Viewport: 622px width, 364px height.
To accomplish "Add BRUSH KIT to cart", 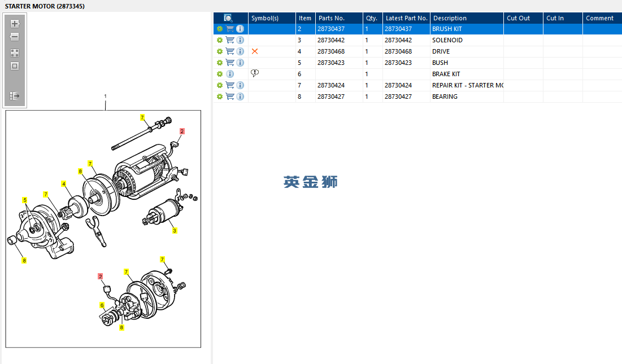I will 230,29.
